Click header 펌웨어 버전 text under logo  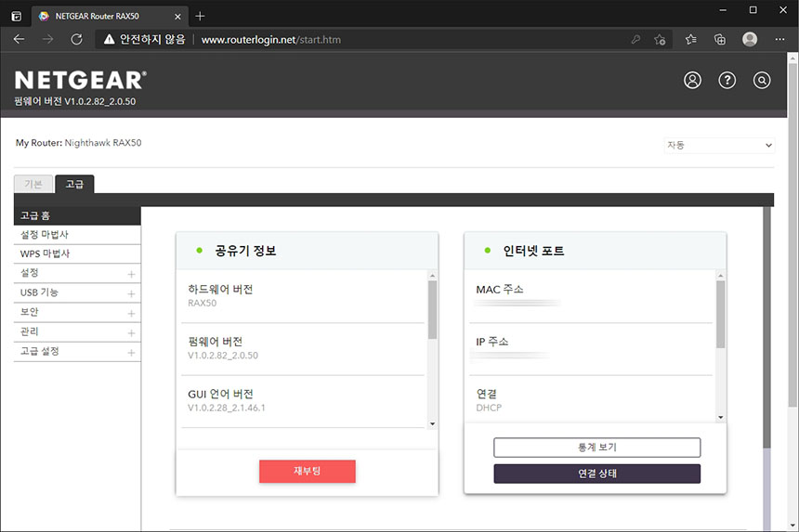click(75, 101)
